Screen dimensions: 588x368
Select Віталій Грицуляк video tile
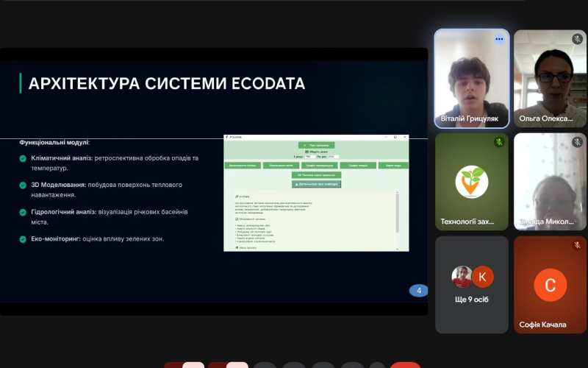[x=472, y=79]
